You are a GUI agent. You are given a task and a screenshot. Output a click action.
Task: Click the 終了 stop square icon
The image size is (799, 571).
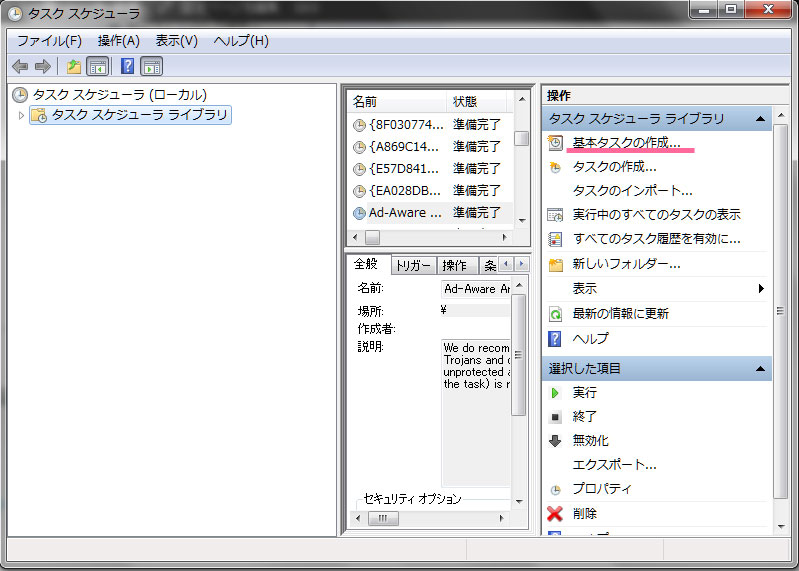click(555, 417)
